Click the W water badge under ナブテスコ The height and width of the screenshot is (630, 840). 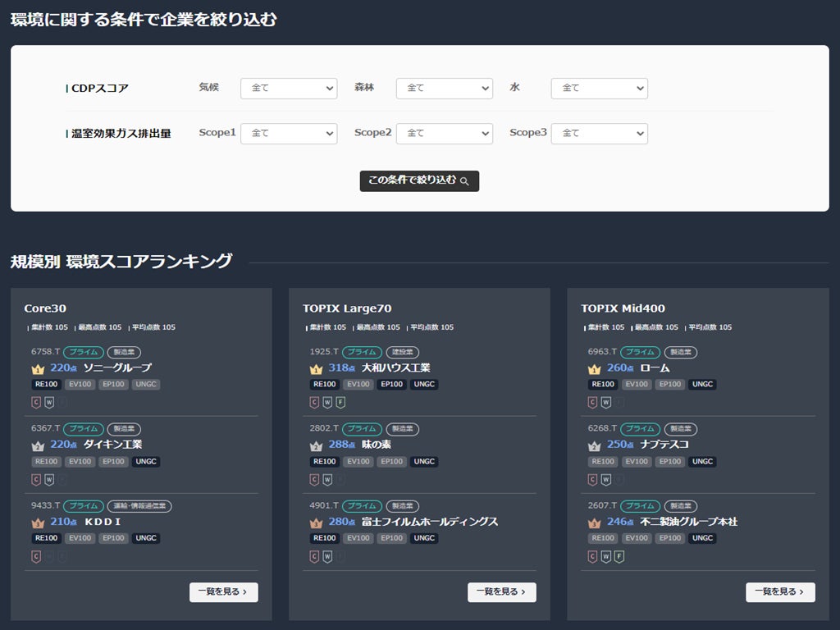click(x=605, y=479)
